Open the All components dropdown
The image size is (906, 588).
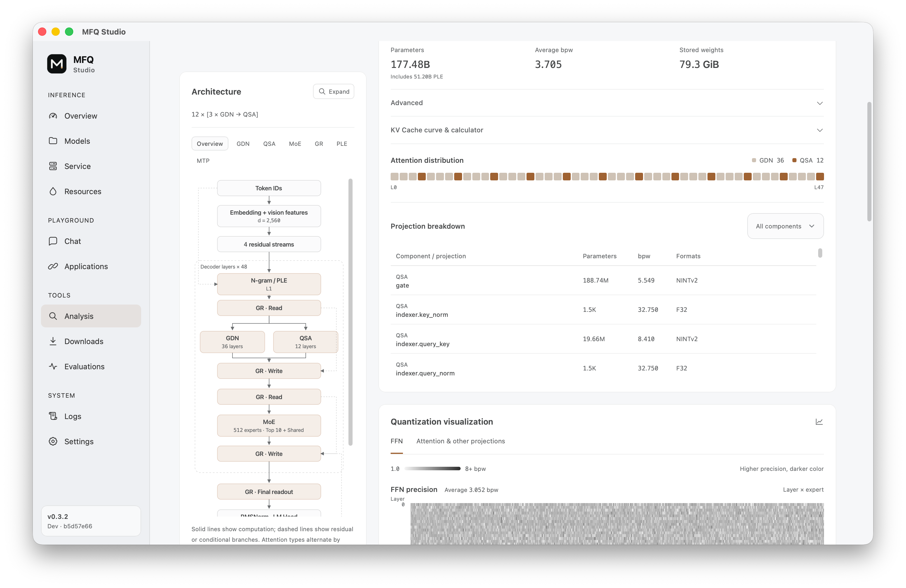click(x=785, y=226)
